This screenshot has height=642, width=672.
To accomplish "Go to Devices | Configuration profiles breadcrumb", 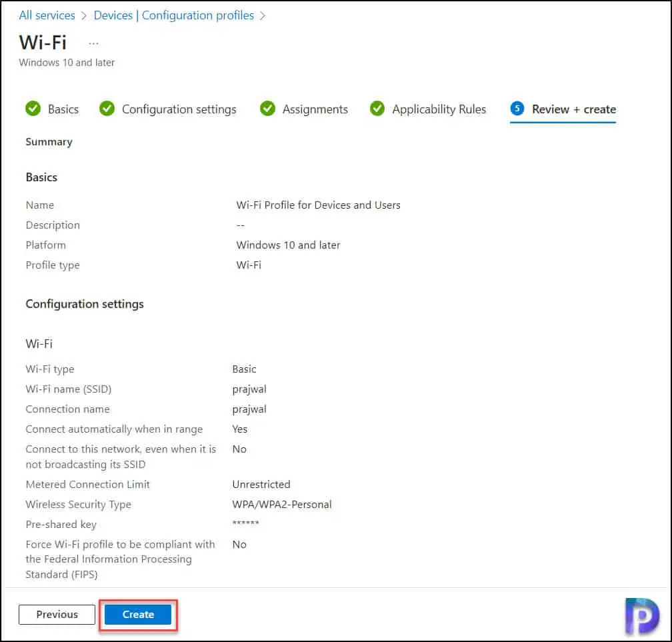I will coord(173,15).
